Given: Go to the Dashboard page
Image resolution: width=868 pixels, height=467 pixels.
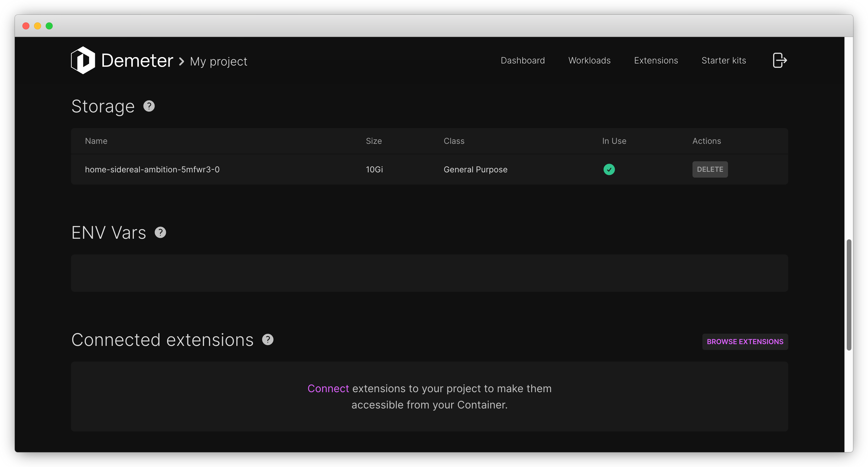Looking at the screenshot, I should point(522,60).
